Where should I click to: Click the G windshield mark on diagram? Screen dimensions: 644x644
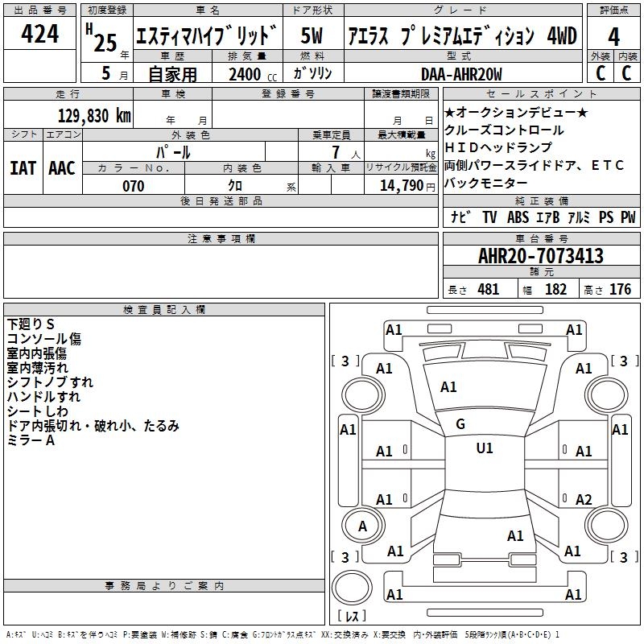point(460,424)
